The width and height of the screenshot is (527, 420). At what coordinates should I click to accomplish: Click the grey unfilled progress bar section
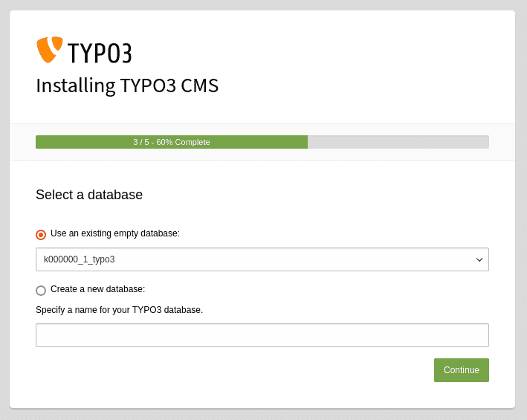[x=398, y=142]
